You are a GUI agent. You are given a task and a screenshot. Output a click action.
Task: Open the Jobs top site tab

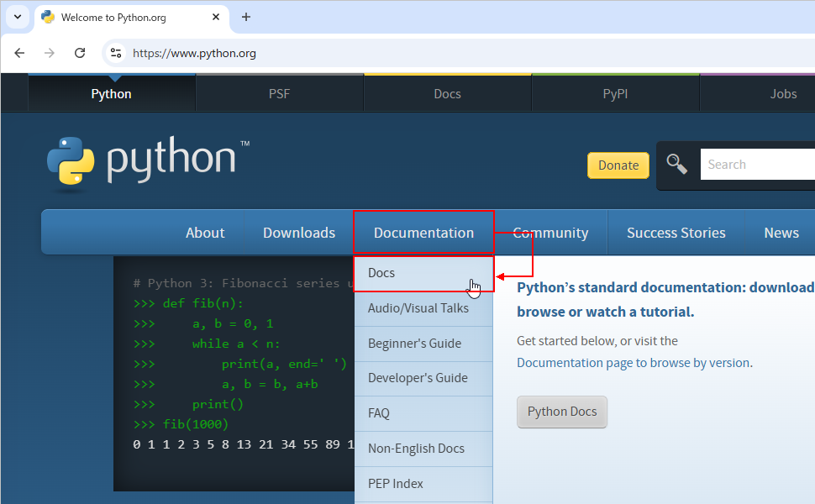pyautogui.click(x=783, y=93)
